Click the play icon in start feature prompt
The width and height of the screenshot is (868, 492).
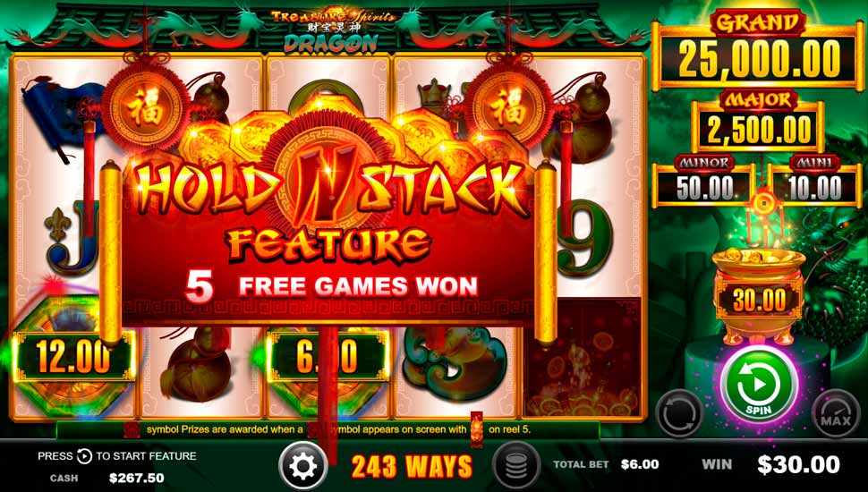click(x=84, y=456)
